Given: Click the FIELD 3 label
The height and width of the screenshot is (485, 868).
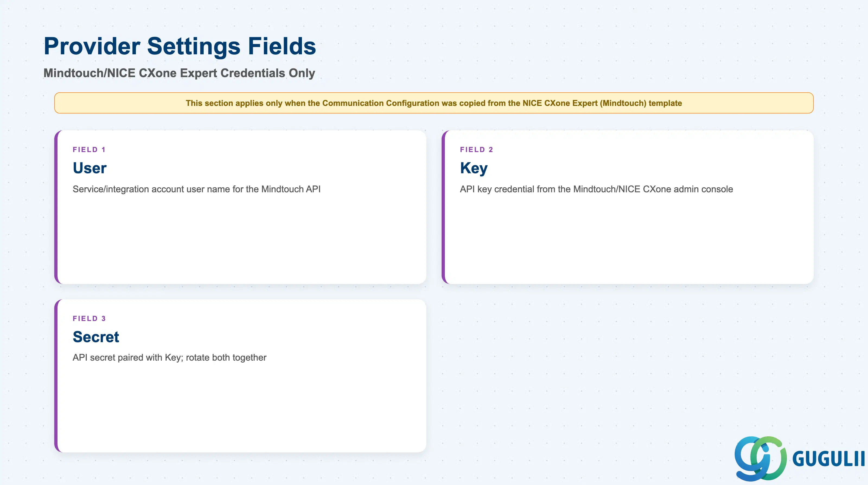Looking at the screenshot, I should click(89, 318).
